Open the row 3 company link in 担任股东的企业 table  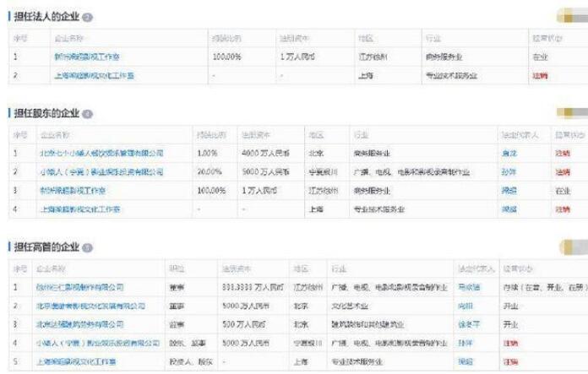click(73, 191)
